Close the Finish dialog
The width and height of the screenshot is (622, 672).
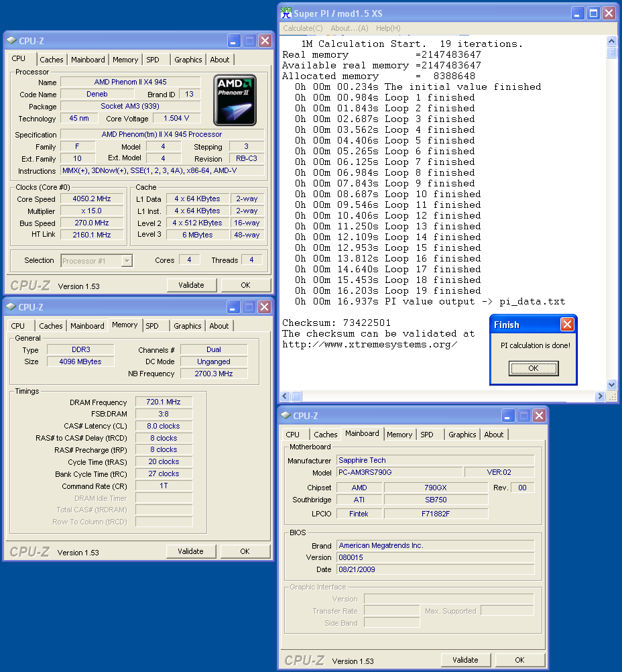click(567, 325)
